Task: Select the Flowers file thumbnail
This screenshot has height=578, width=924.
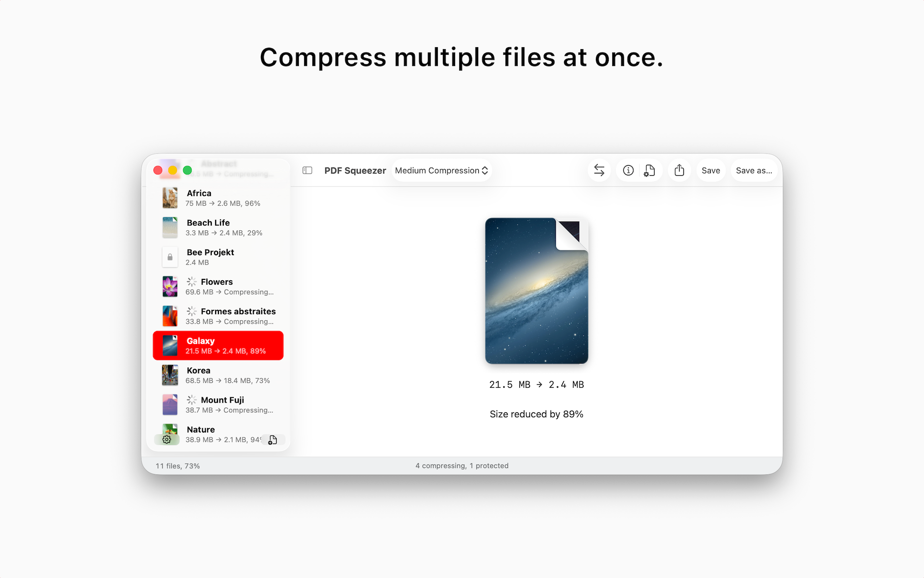Action: pos(170,287)
